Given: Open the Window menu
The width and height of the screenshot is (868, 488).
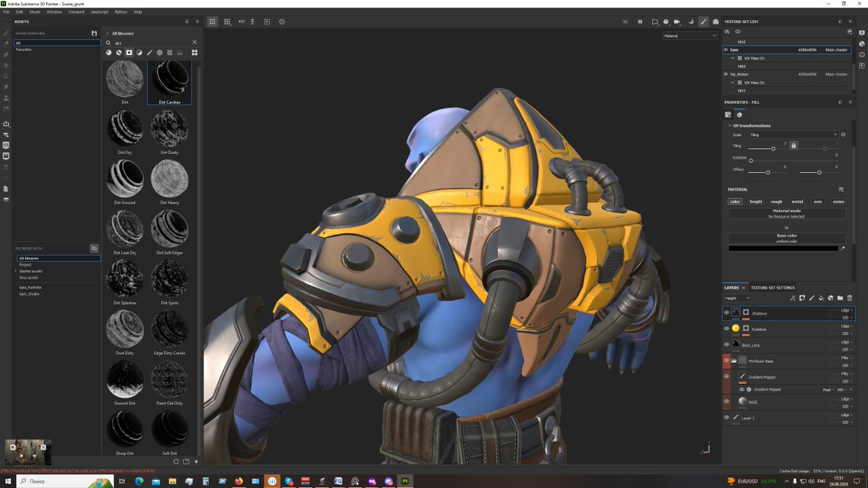Looking at the screenshot, I should click(x=54, y=12).
